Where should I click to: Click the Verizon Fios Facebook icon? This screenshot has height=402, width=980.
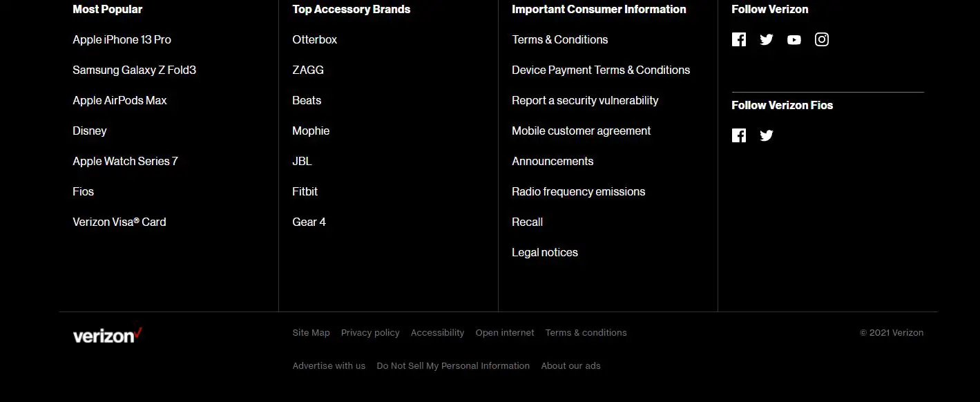(x=739, y=135)
